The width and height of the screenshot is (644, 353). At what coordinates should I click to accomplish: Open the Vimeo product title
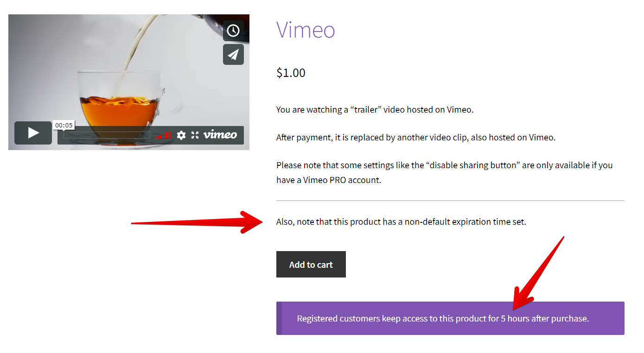pyautogui.click(x=306, y=31)
